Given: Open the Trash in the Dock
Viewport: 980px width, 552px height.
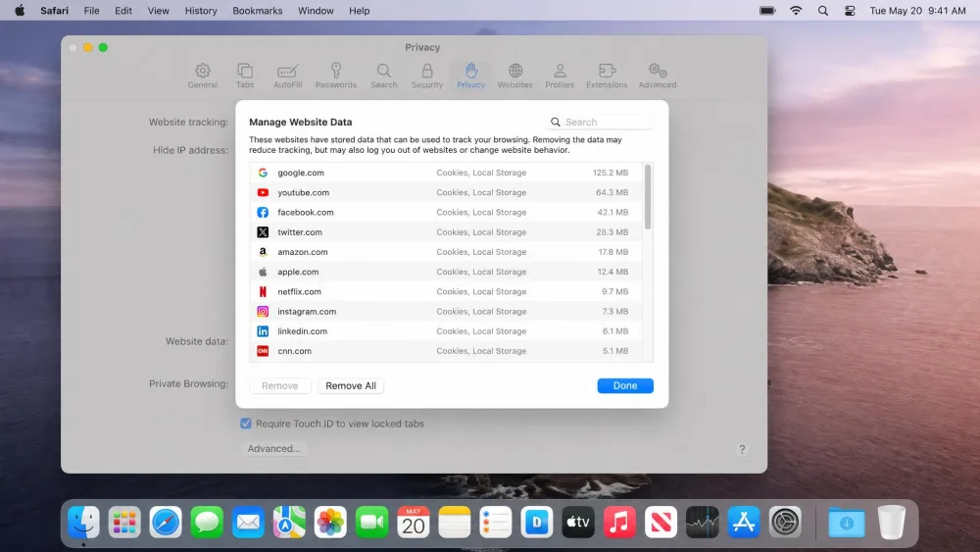Looking at the screenshot, I should point(891,522).
